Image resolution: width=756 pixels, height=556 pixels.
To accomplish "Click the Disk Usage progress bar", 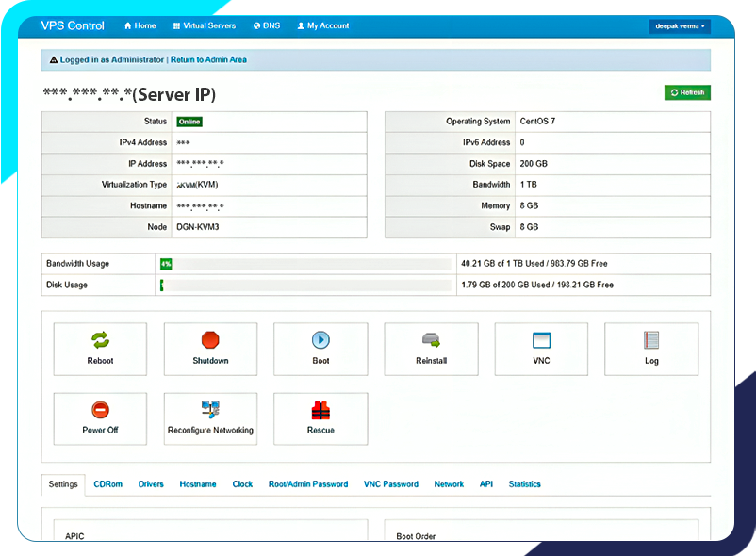I will (x=305, y=286).
